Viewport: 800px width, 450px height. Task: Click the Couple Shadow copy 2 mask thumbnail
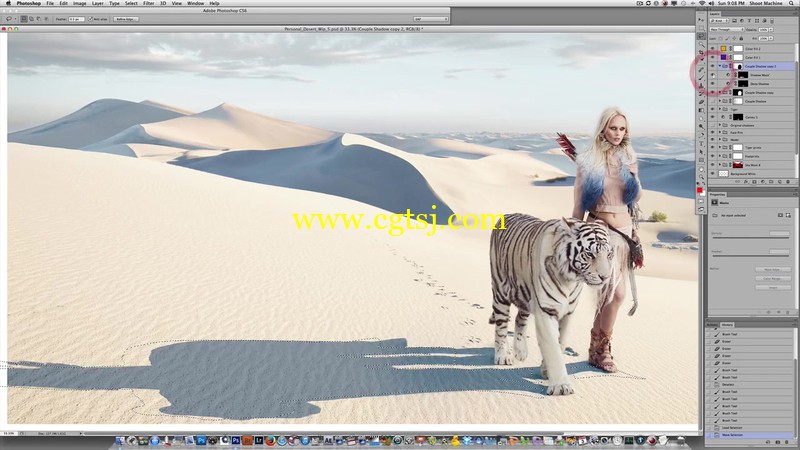(x=738, y=66)
